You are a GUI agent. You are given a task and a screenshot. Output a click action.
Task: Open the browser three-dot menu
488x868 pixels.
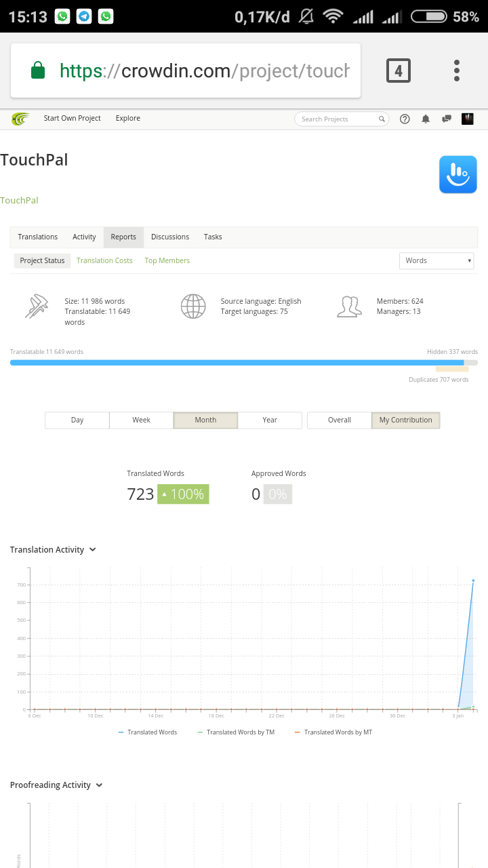[457, 71]
